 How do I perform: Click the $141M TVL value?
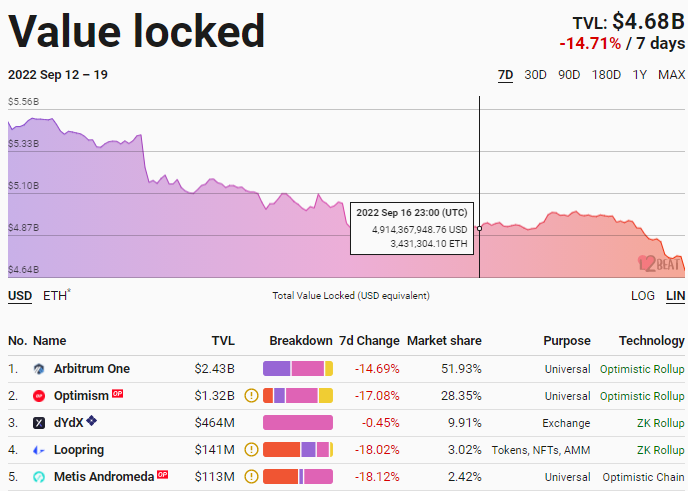tap(215, 450)
